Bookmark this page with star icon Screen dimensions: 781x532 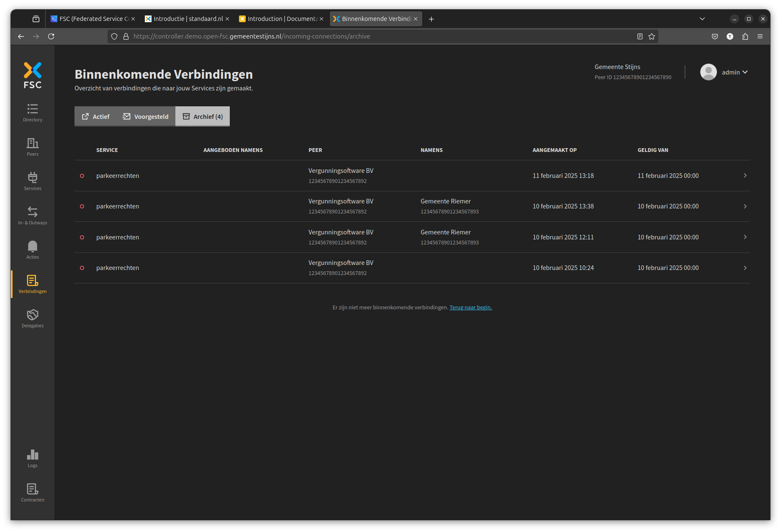coord(652,36)
